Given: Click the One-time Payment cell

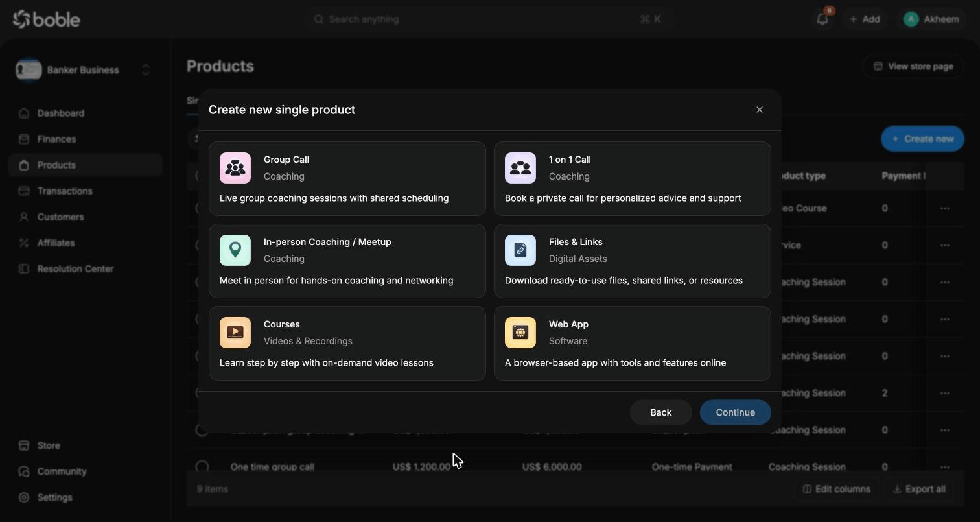Looking at the screenshot, I should click(x=692, y=467).
